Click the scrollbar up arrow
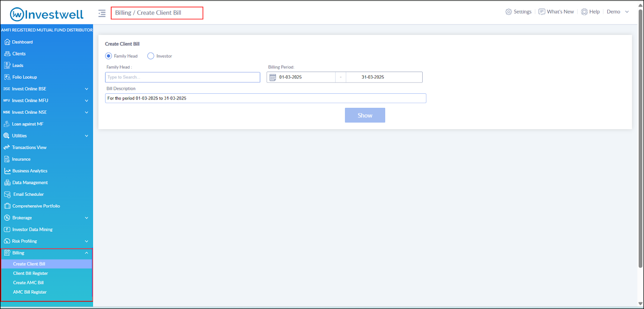Screen dimensions: 644x309 coord(640,5)
